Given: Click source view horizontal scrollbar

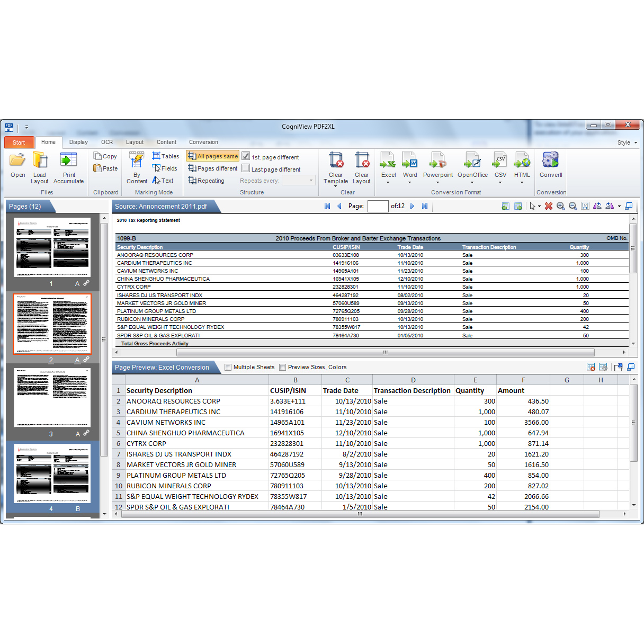Looking at the screenshot, I should click(385, 352).
